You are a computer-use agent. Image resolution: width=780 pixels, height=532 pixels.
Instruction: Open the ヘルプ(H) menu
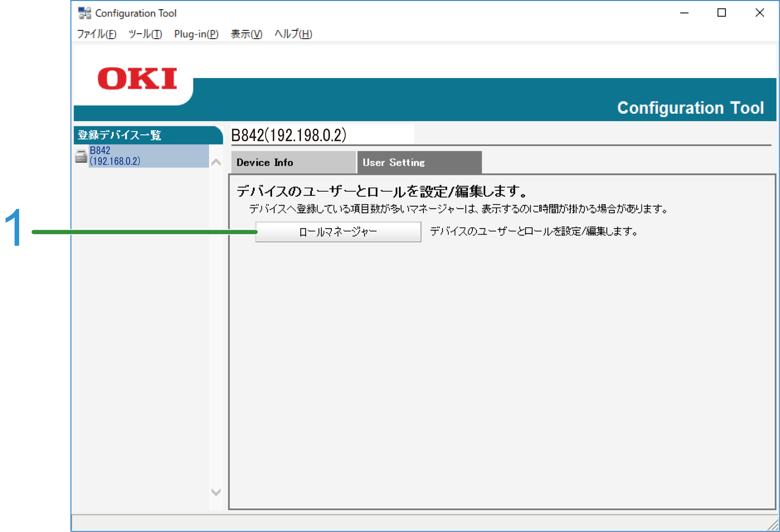pyautogui.click(x=293, y=34)
